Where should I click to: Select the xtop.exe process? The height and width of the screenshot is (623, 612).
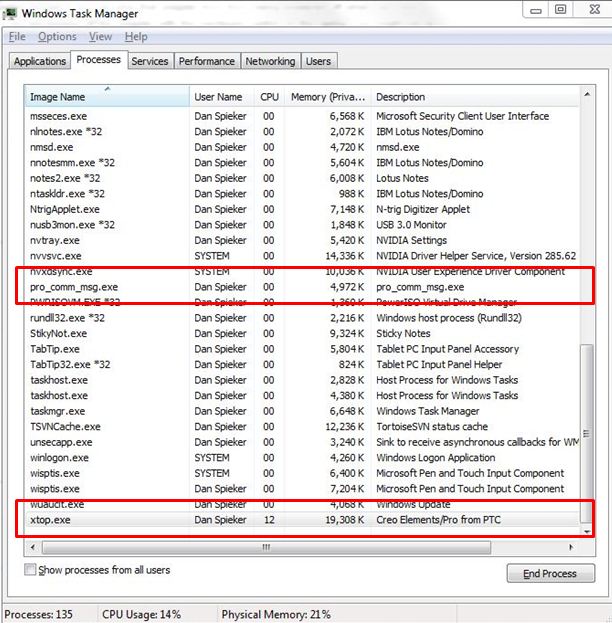[301, 520]
